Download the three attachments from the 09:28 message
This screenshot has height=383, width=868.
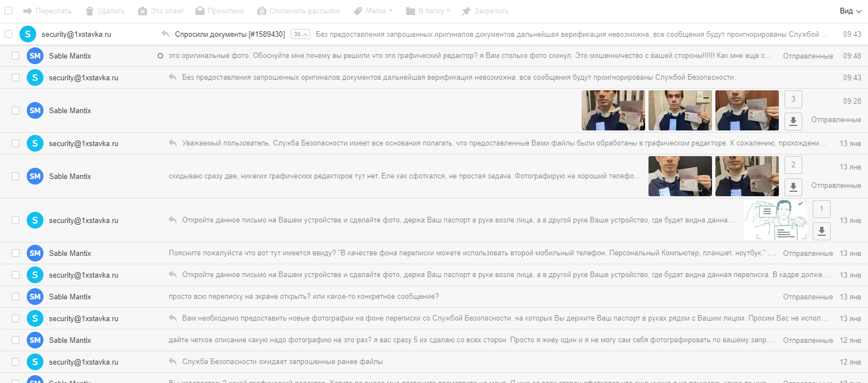[793, 120]
